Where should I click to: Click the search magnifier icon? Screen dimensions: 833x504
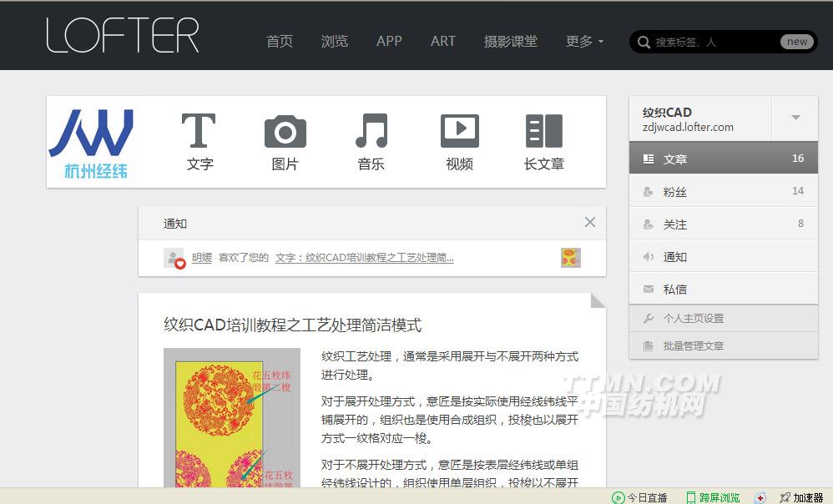tap(644, 42)
